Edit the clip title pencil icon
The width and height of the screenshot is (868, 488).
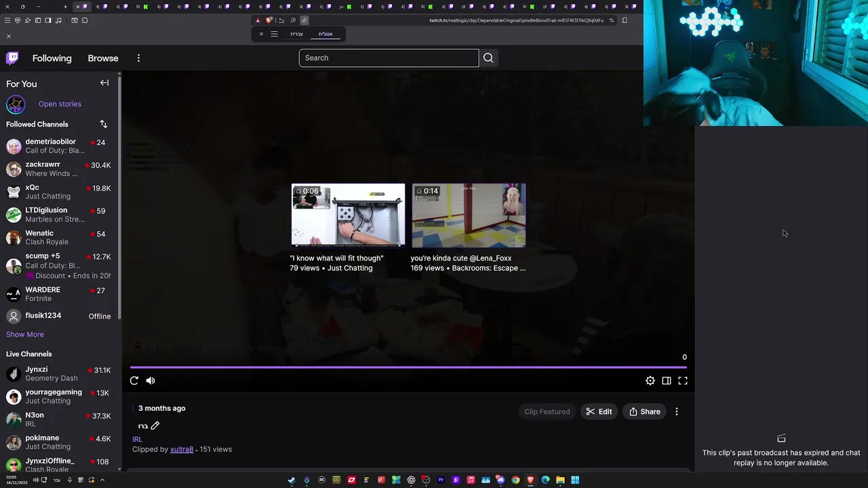point(155,426)
